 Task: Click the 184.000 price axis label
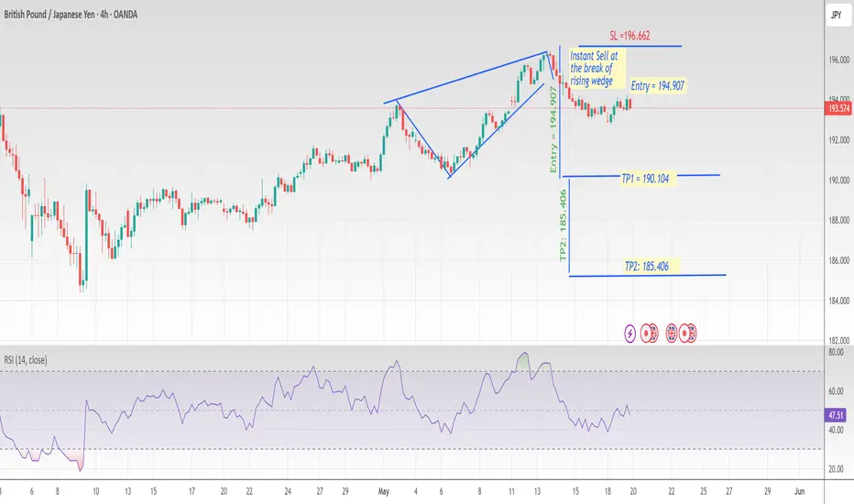pyautogui.click(x=838, y=301)
